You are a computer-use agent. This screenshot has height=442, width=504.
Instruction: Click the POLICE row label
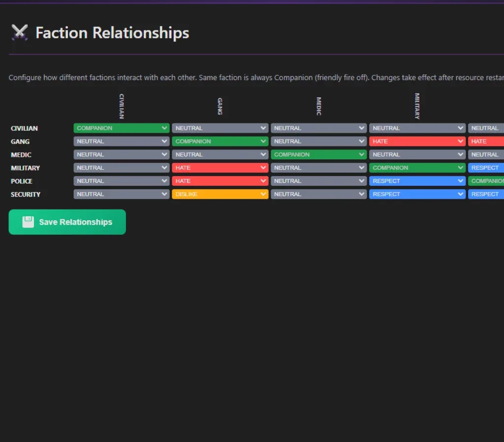tap(22, 181)
